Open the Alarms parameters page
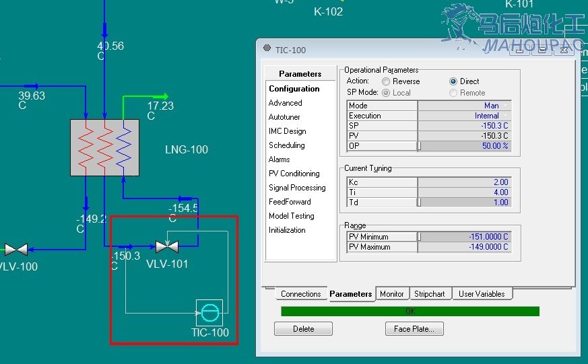 279,159
